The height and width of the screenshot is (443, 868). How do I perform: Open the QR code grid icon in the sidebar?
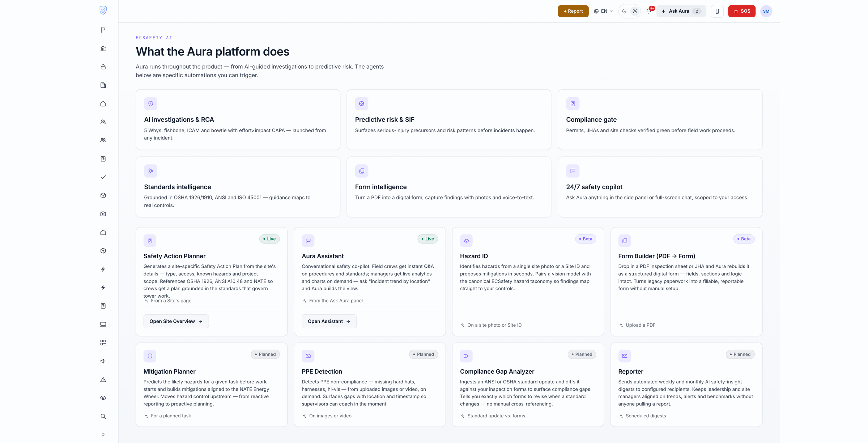103,343
